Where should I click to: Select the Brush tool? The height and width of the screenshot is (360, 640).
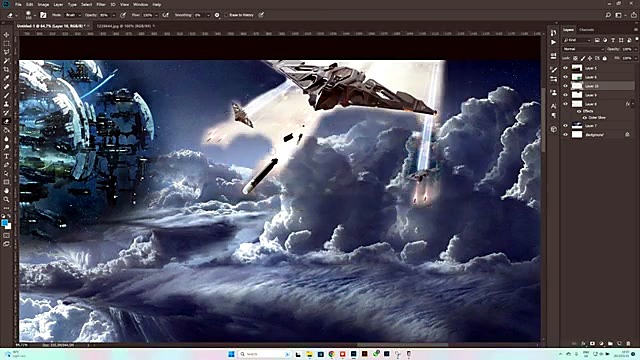(7, 95)
